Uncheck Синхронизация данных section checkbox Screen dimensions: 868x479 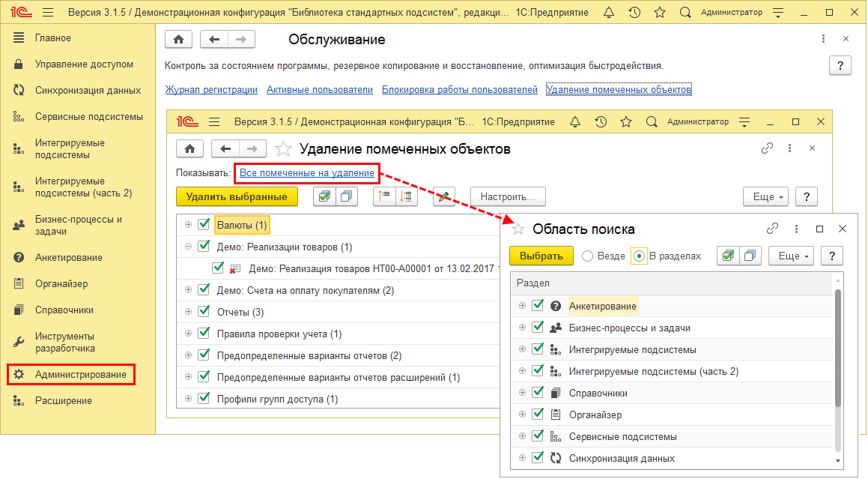[538, 458]
